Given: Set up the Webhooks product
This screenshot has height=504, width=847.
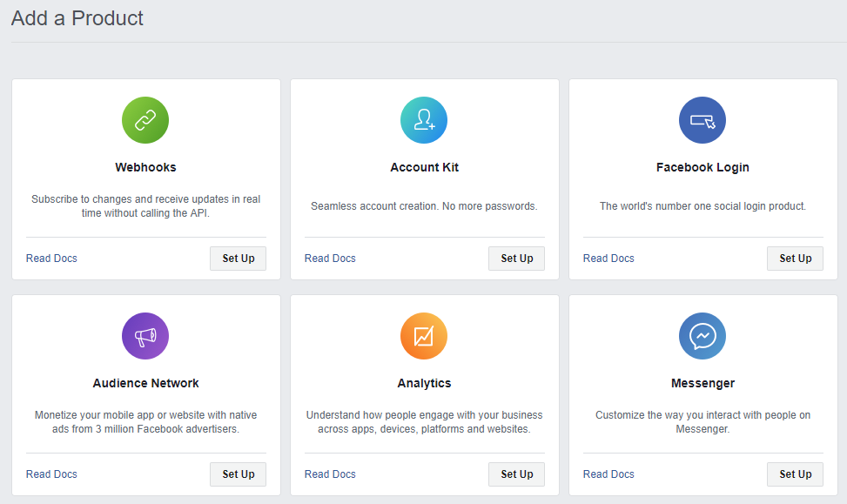Looking at the screenshot, I should coord(239,259).
